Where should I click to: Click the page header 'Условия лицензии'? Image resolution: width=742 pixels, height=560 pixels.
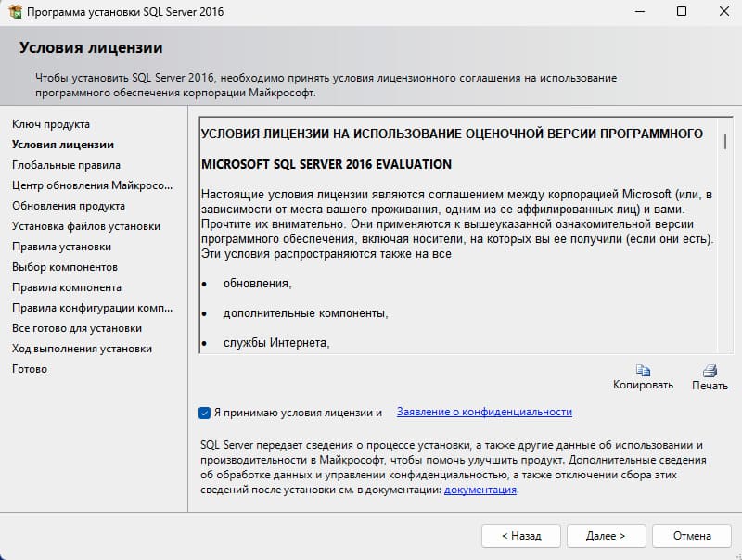pos(91,48)
